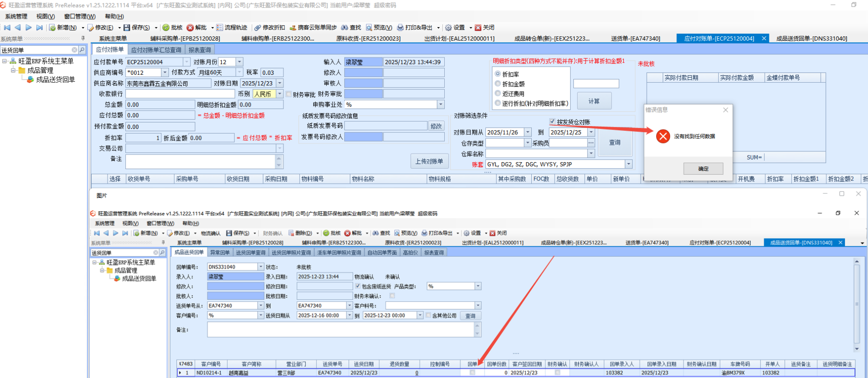
Task: Click 修改 beside 纸质发票号码
Action: tap(436, 126)
